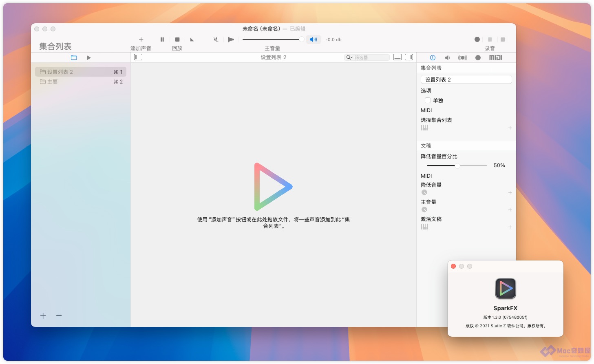This screenshot has width=594, height=364.
Task: Click the knob icon under 降低音量
Action: [x=424, y=192]
